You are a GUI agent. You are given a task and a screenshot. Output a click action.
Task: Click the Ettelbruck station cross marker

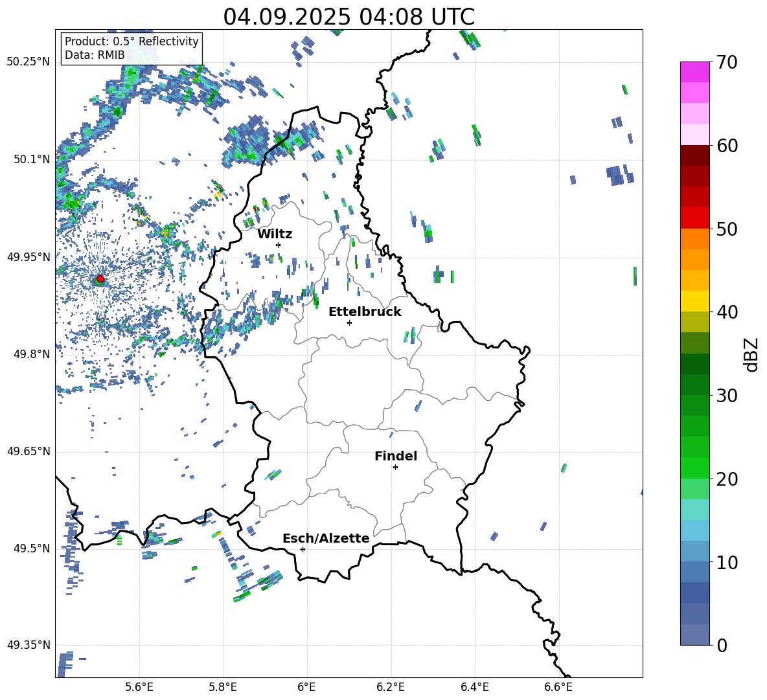pyautogui.click(x=349, y=322)
